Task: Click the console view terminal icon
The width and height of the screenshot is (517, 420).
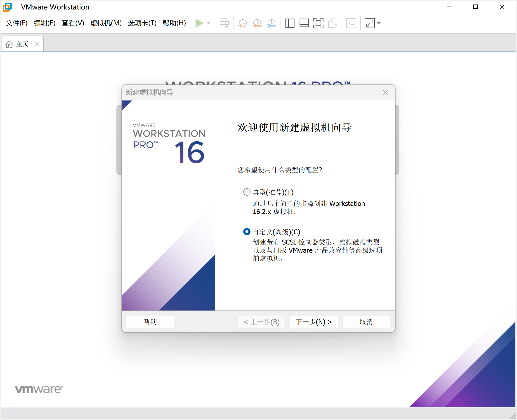Action: click(x=351, y=23)
